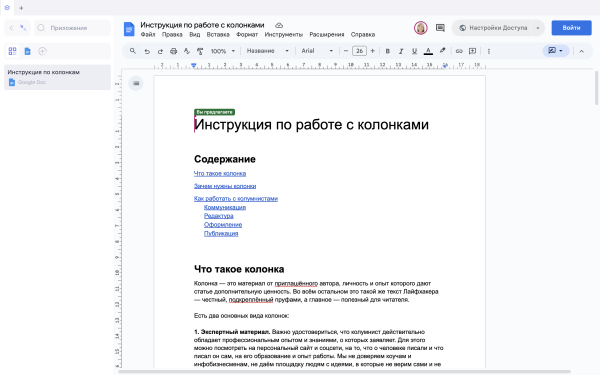
Task: Open the toolbar more options menu
Action: (x=489, y=51)
